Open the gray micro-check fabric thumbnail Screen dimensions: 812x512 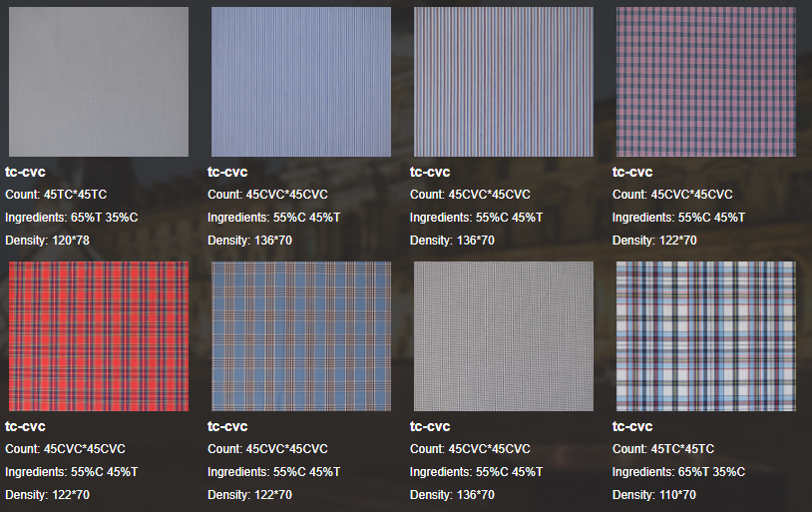[504, 335]
